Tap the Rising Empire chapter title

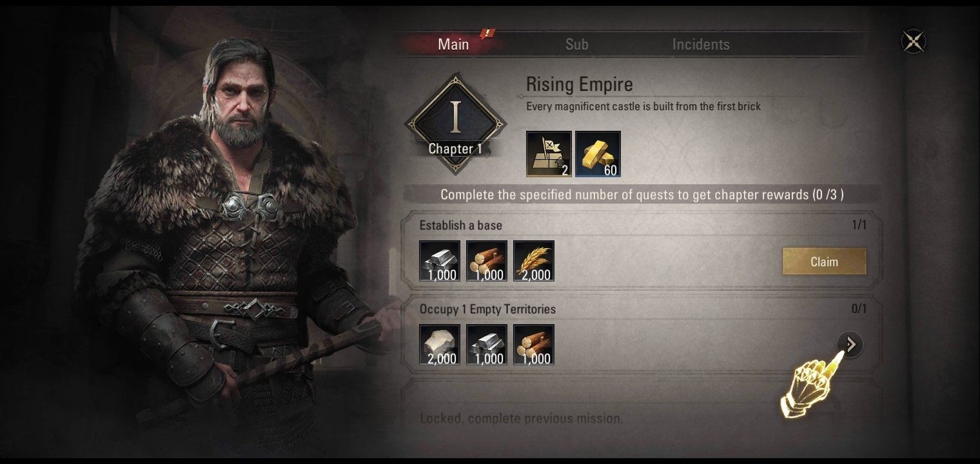[579, 84]
